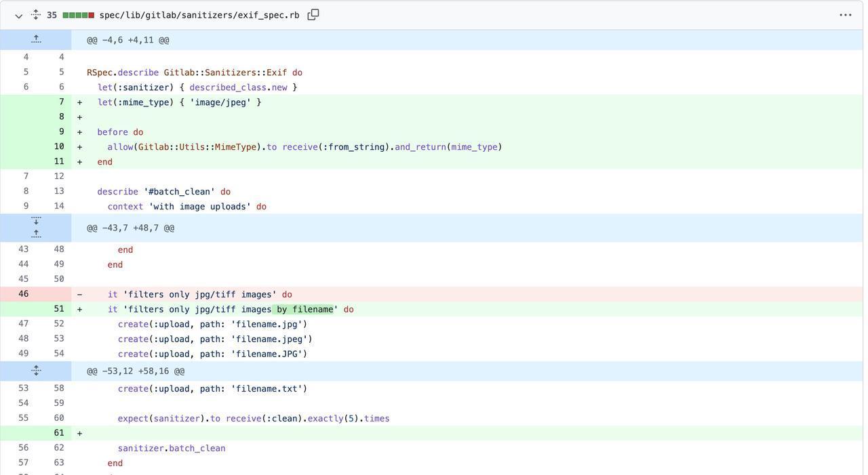Click new line number 10 with allow call
This screenshot has height=475, width=868.
[59, 147]
